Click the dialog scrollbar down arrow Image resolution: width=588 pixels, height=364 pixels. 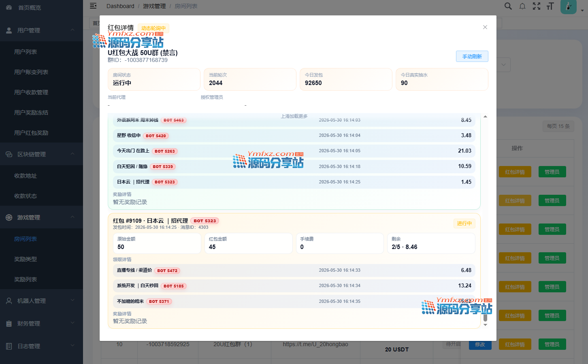click(x=485, y=325)
